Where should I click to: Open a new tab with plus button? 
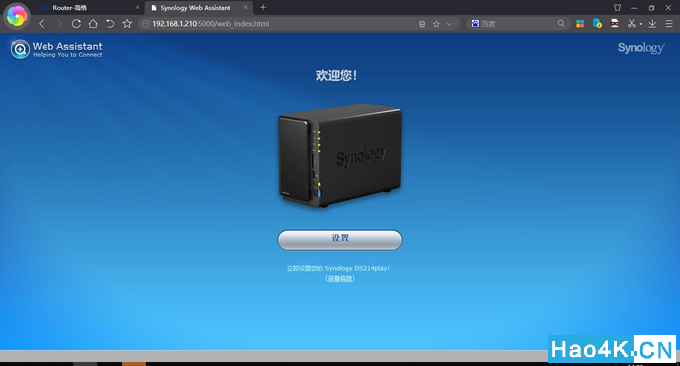click(x=263, y=7)
